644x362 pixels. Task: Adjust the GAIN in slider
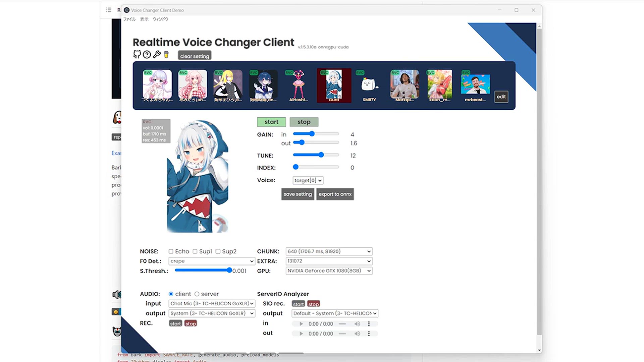coord(316,134)
